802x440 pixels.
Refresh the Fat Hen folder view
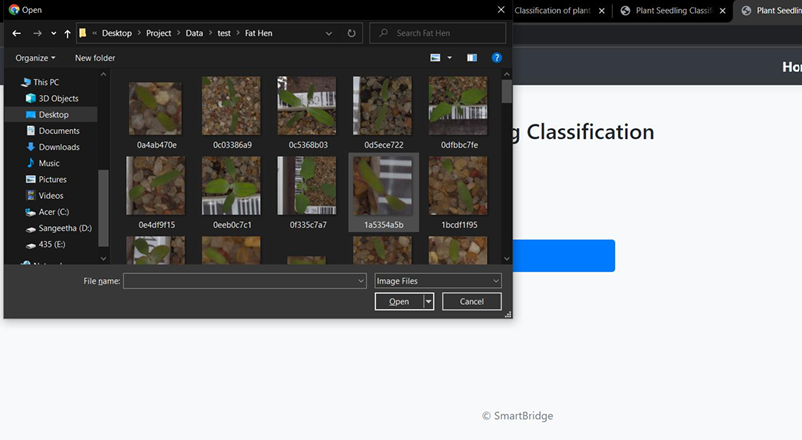click(x=351, y=33)
